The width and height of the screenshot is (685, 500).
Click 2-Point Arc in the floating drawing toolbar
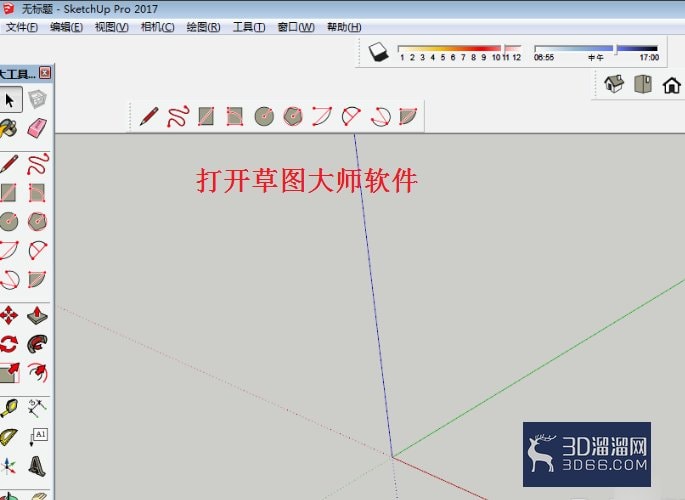[351, 116]
